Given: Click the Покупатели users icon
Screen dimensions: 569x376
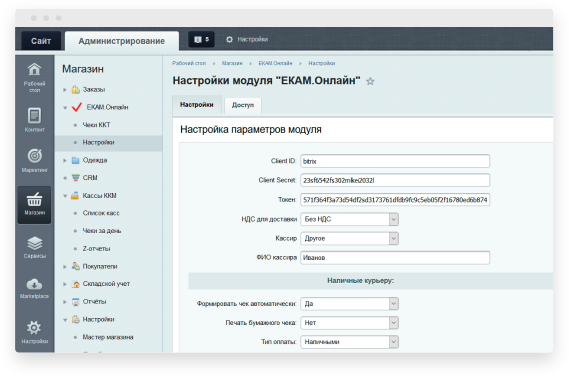Looking at the screenshot, I should [75, 266].
